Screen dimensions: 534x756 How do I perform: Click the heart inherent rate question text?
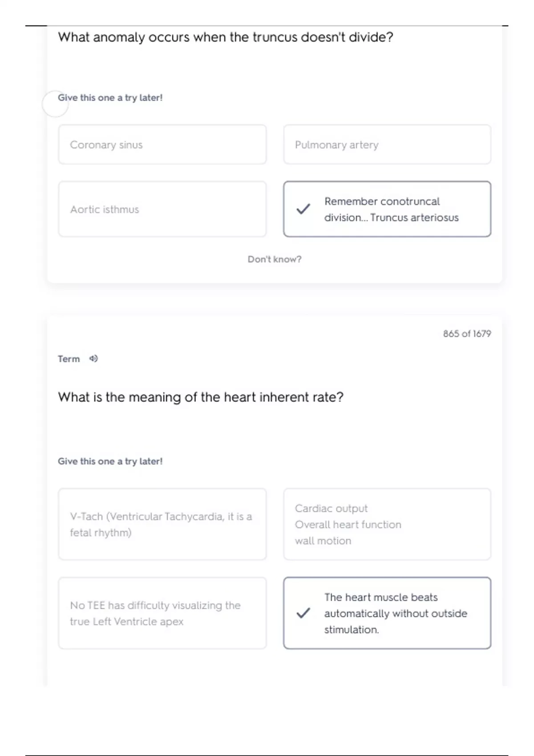201,397
